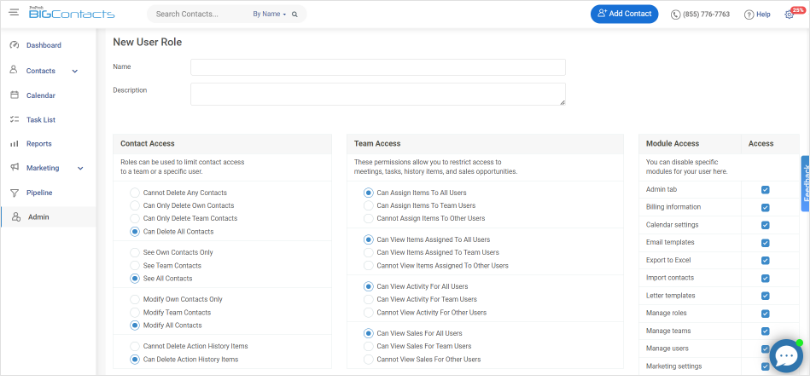
Task: Click the Add Contact button
Action: (625, 14)
